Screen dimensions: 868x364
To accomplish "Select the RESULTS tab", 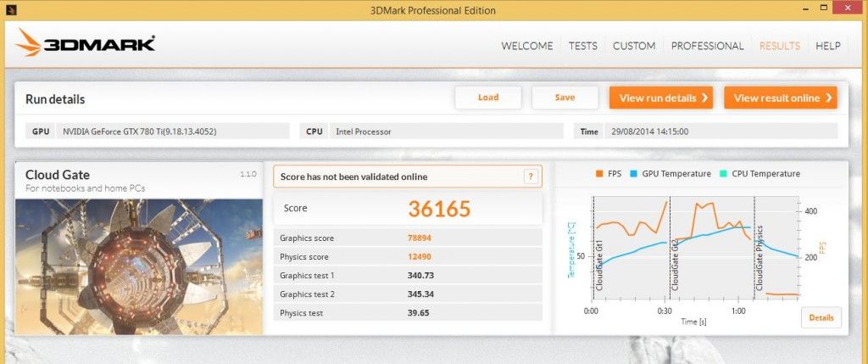I will (780, 46).
